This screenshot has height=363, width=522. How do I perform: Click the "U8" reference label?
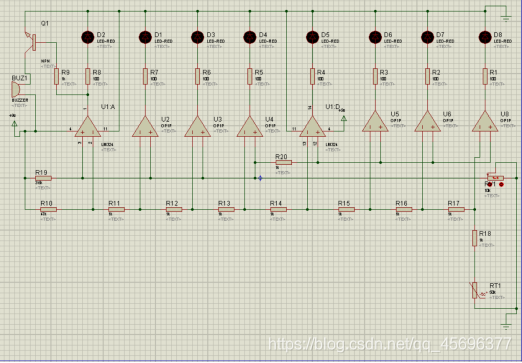pos(504,114)
